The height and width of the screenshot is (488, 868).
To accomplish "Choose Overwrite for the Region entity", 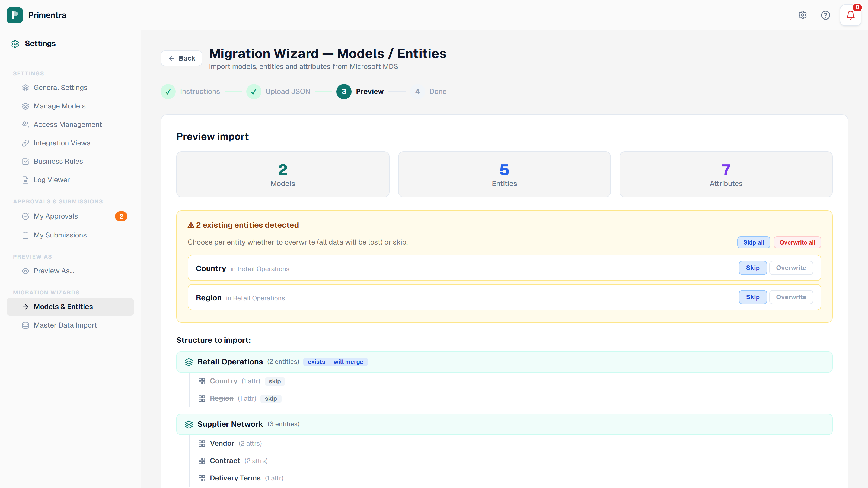I will [791, 297].
